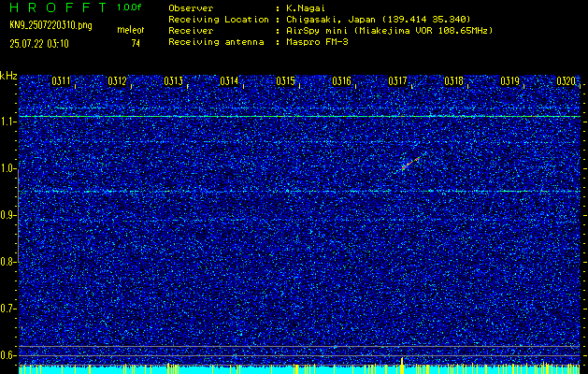Click the Receiving Location label
Screen dimensions: 588x374
point(219,20)
